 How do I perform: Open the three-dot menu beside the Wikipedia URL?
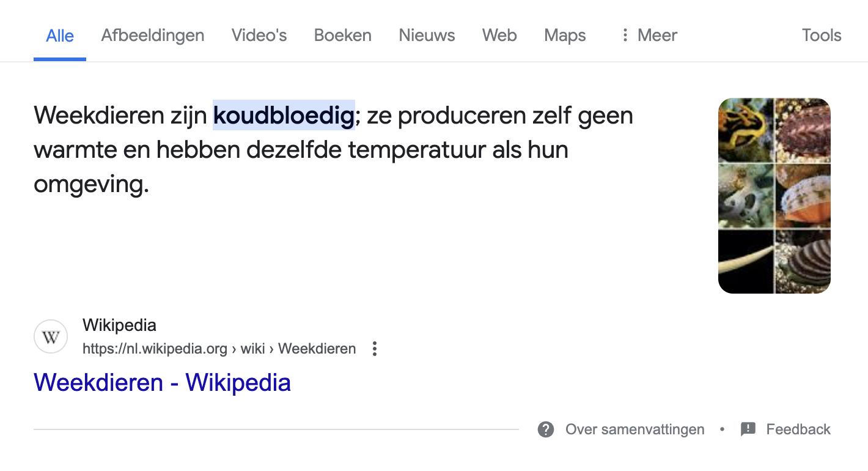pyautogui.click(x=375, y=349)
